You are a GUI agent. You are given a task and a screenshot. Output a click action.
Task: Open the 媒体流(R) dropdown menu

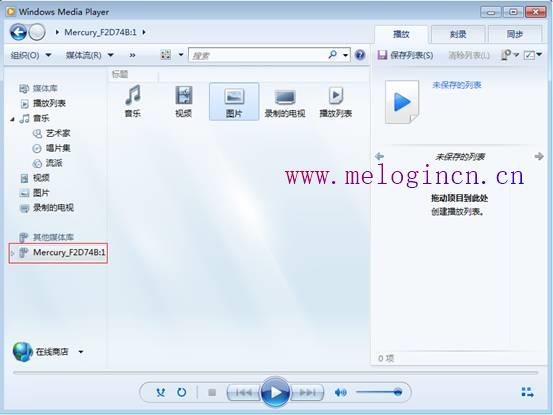click(89, 55)
